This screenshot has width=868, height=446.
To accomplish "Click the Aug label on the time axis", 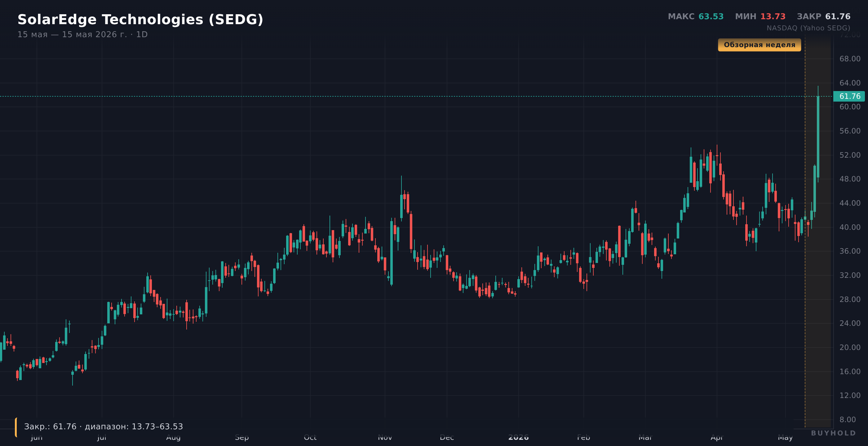I will tap(174, 437).
